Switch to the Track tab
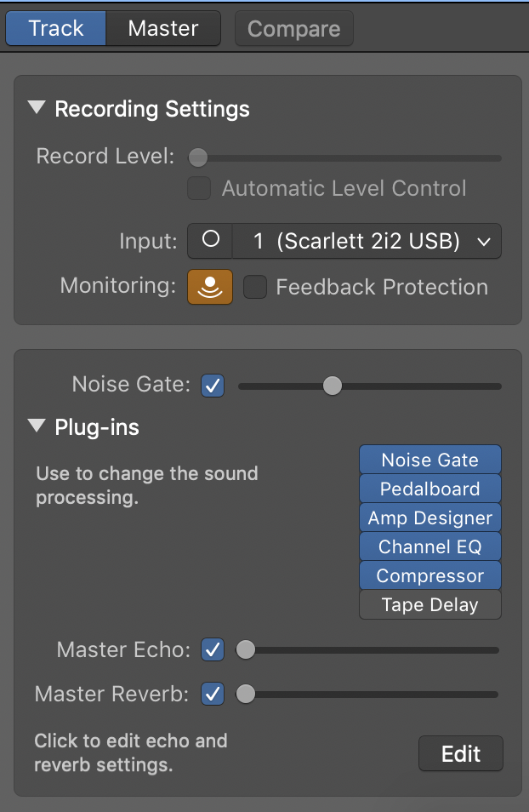529x812 pixels. point(56,28)
